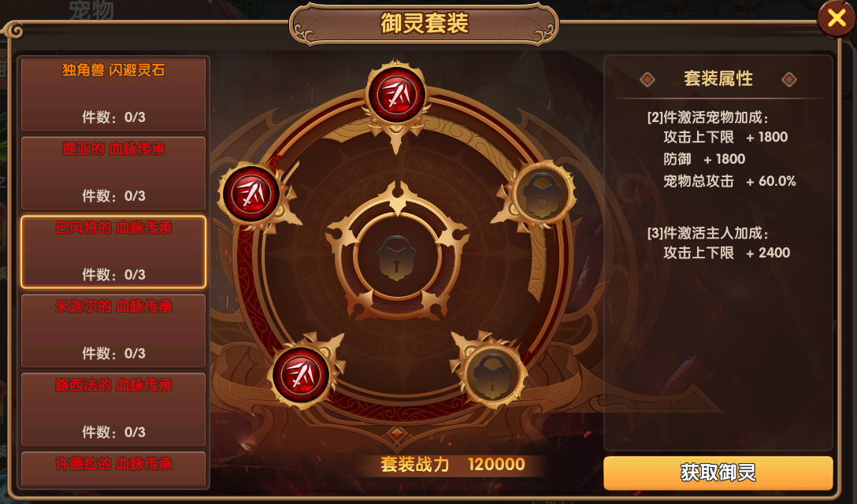Click the 宠物总攻击 +60.0% attribute line
857x504 pixels.
(729, 181)
